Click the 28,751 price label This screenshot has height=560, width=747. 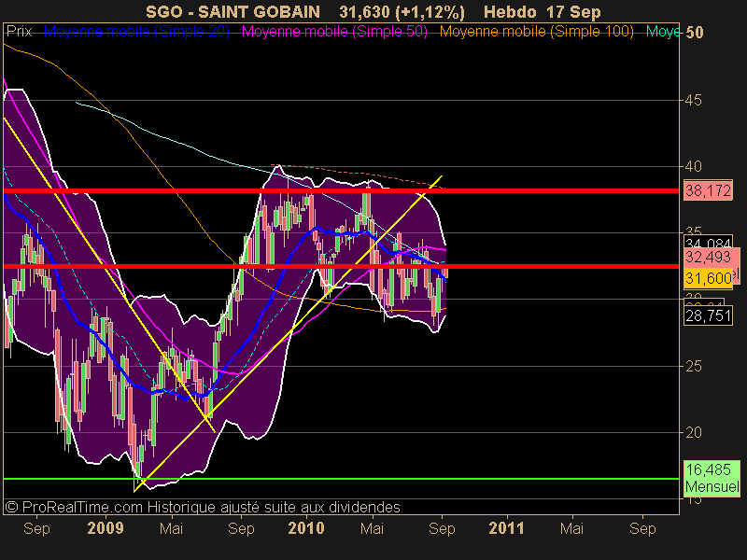708,315
